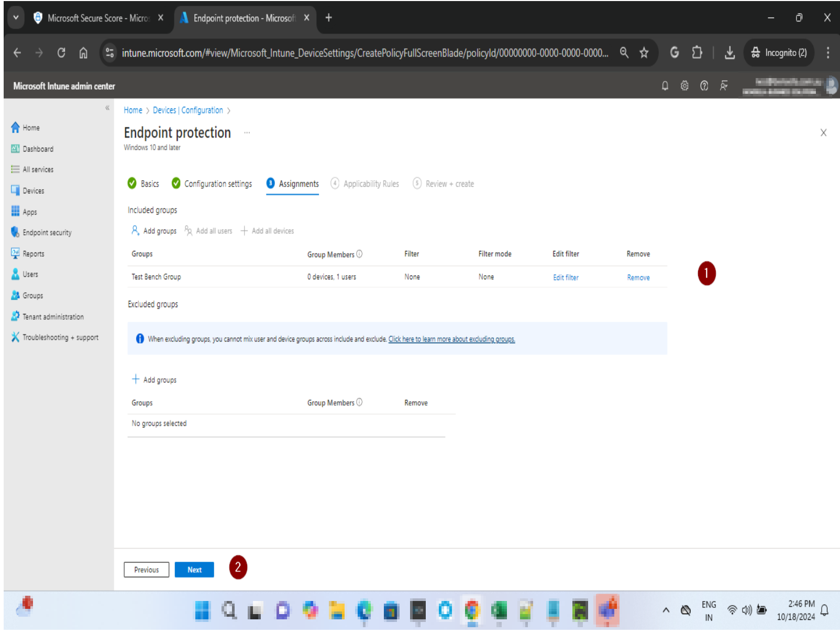840x634 pixels.
Task: Open Tenant administration in the sidebar
Action: (47, 316)
